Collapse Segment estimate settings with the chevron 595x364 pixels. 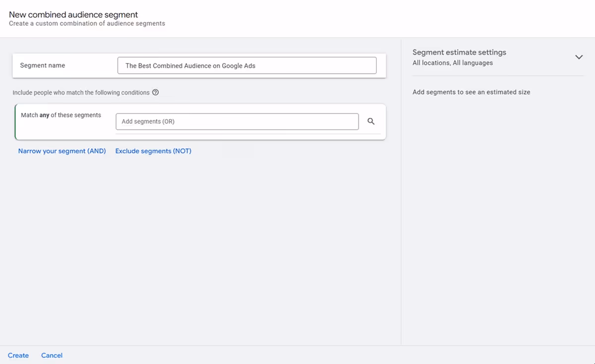(579, 57)
